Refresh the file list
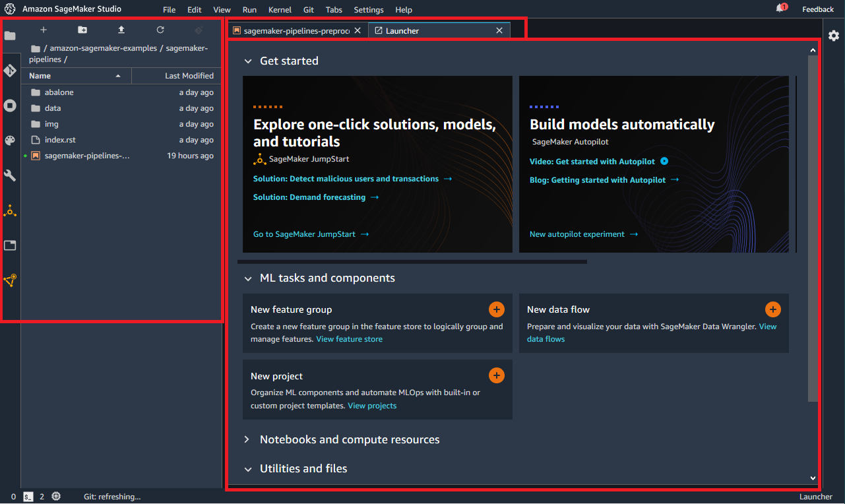The height and width of the screenshot is (504, 845). pyautogui.click(x=160, y=30)
